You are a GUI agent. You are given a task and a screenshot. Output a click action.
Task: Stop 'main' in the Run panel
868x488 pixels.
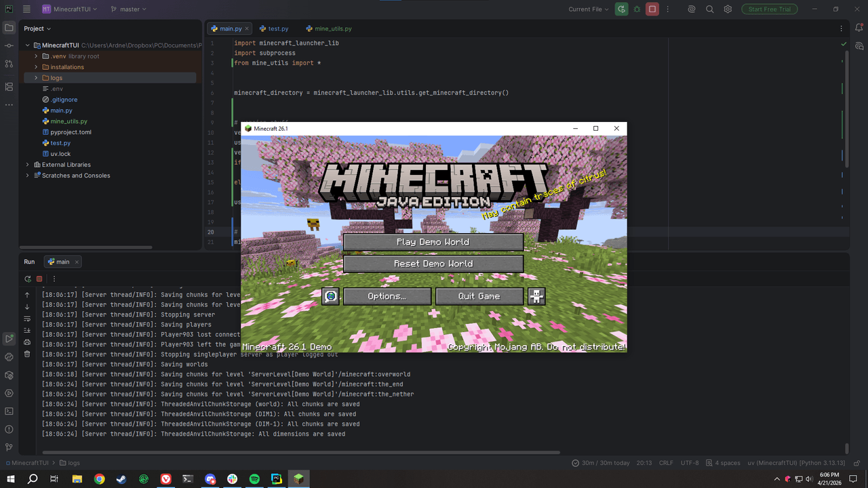(39, 279)
